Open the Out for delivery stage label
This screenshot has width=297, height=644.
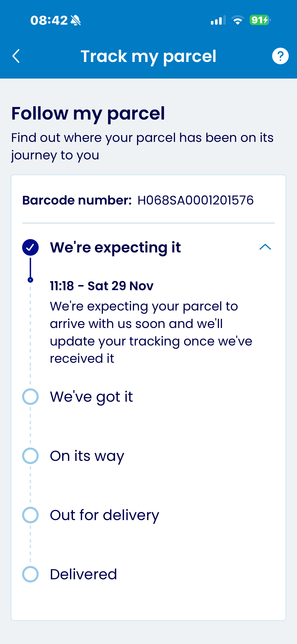pos(105,515)
